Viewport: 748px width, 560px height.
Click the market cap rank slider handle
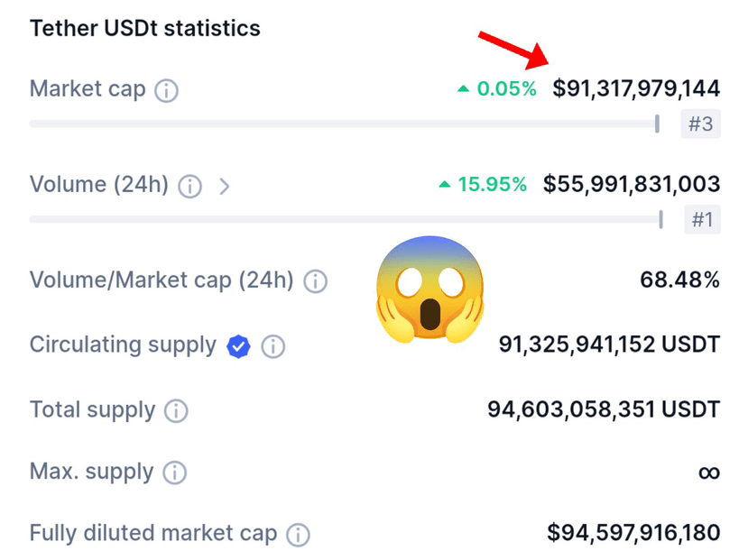pyautogui.click(x=657, y=124)
